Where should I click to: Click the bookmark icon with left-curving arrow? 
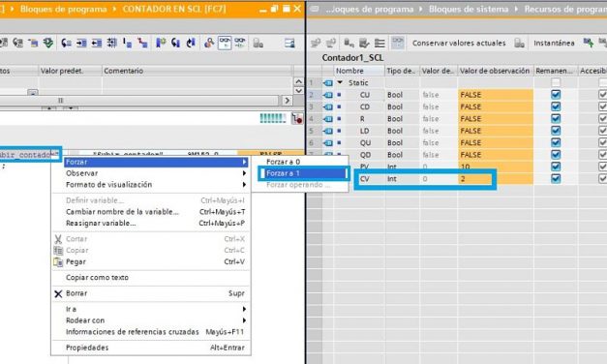[175, 43]
